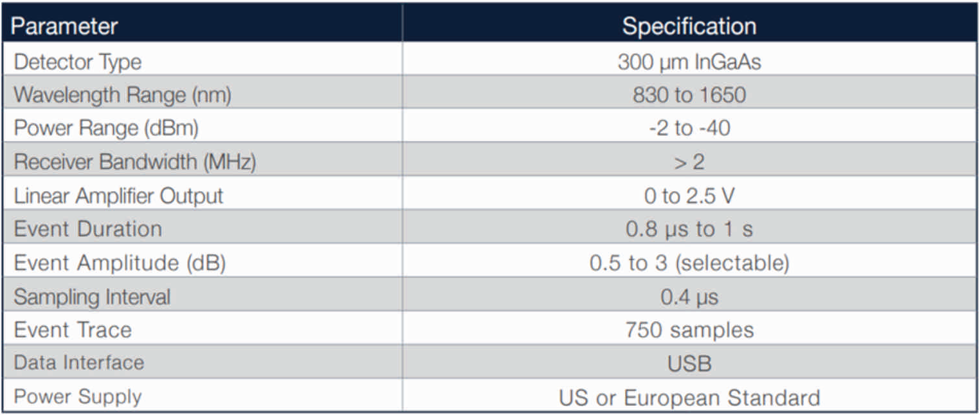980x415 pixels.
Task: Click the Specification column header
Action: [689, 26]
